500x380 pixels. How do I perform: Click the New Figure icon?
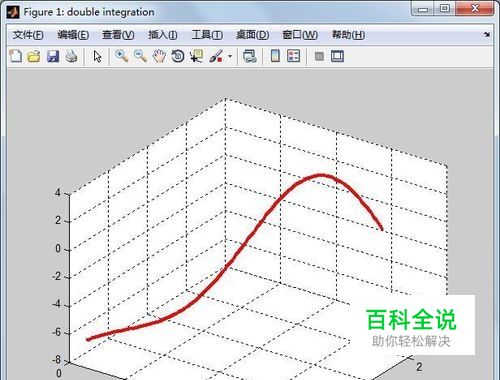point(15,56)
